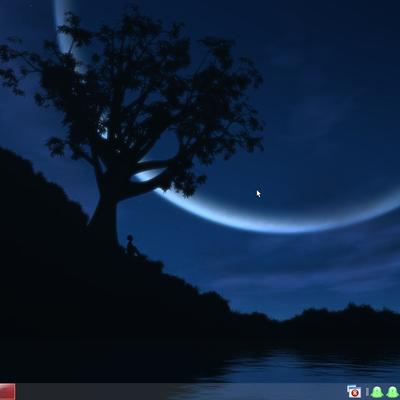Click the window-with-red-X tray icon
This screenshot has width=400, height=400.
[353, 392]
